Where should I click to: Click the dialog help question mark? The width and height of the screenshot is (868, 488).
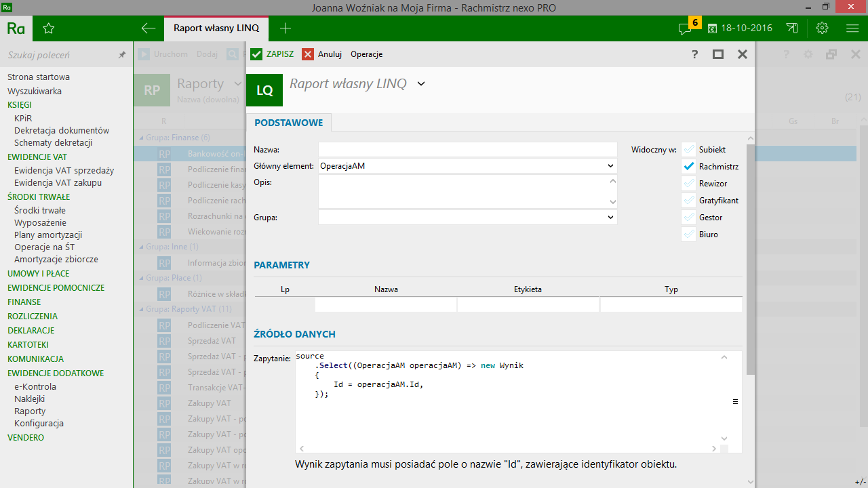(695, 54)
